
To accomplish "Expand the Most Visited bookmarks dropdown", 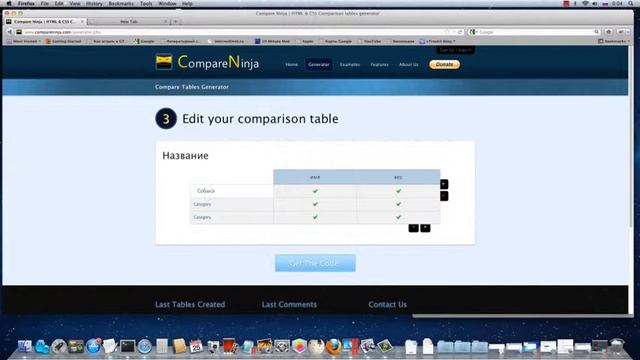I will tap(24, 41).
